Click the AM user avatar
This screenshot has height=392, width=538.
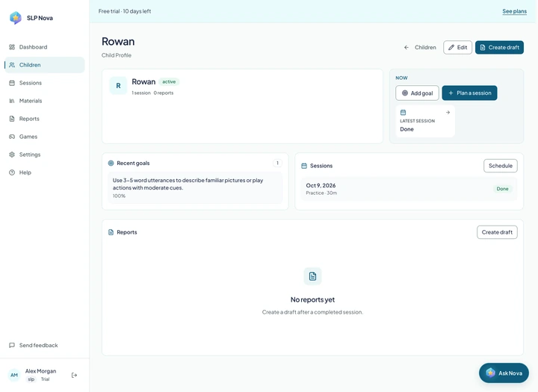point(14,375)
